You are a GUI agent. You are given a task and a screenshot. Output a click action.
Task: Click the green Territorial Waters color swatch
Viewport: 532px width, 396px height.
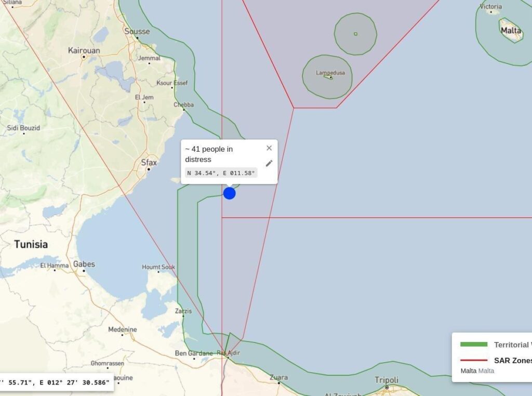[473, 345]
